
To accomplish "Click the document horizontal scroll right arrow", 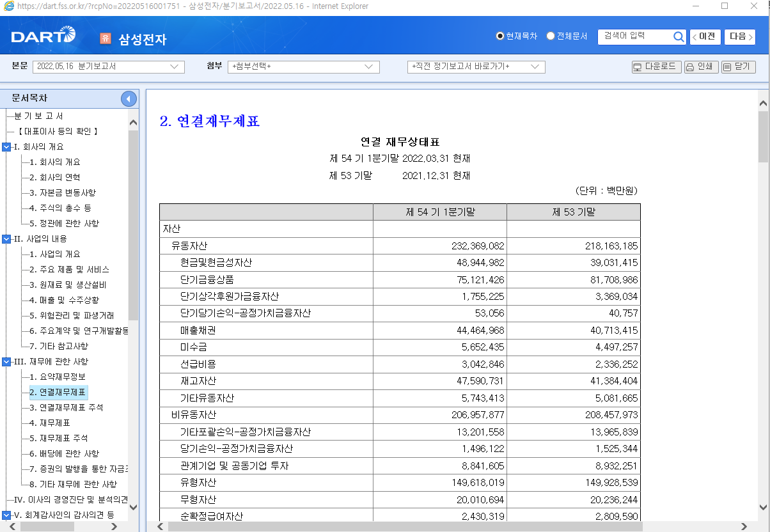I will pyautogui.click(x=743, y=526).
